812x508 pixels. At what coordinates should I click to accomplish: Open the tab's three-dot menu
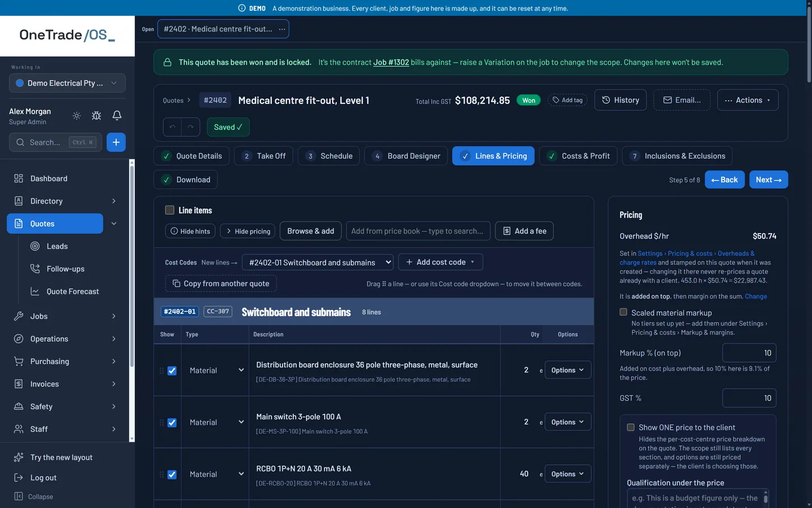pyautogui.click(x=282, y=29)
